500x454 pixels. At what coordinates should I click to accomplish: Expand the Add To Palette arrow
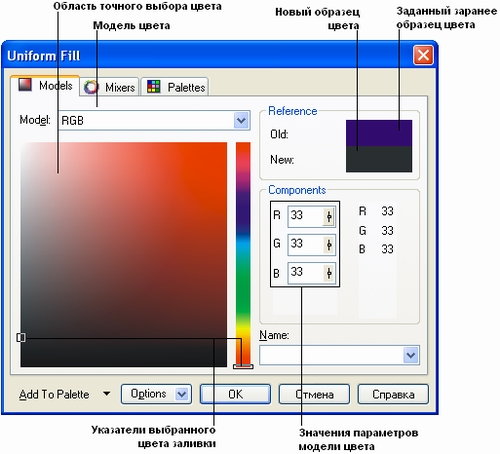tap(107, 394)
